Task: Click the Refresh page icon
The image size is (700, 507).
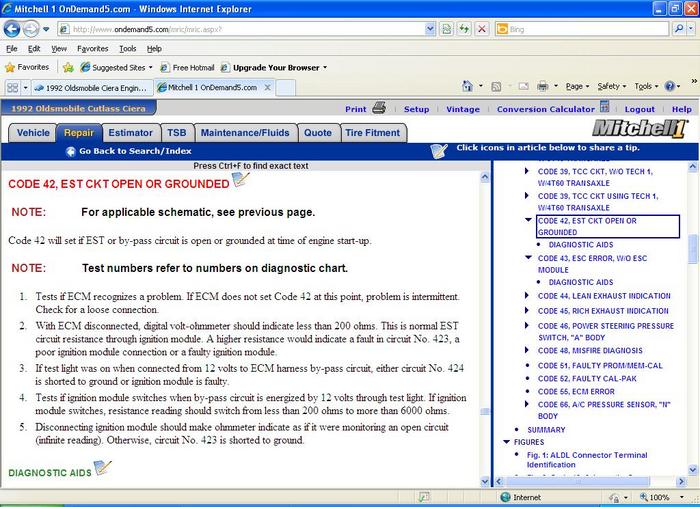Action: click(x=464, y=29)
